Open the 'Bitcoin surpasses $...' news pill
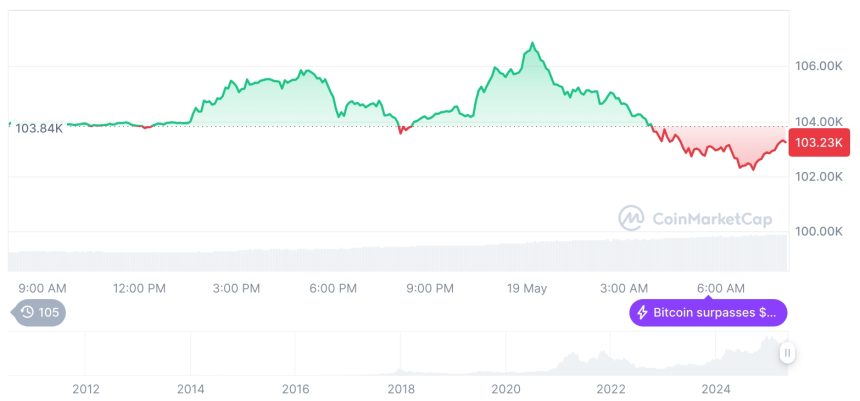Screen dimensions: 860x401 708,313
